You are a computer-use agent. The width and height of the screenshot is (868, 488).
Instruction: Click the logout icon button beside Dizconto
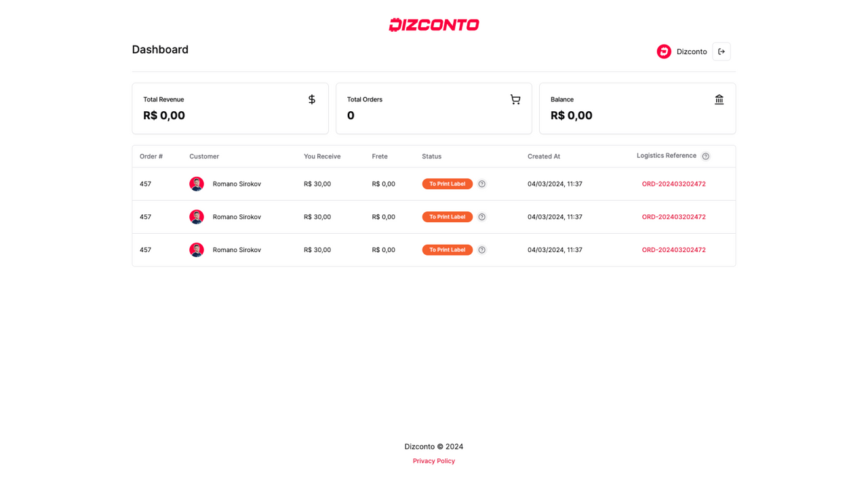722,52
